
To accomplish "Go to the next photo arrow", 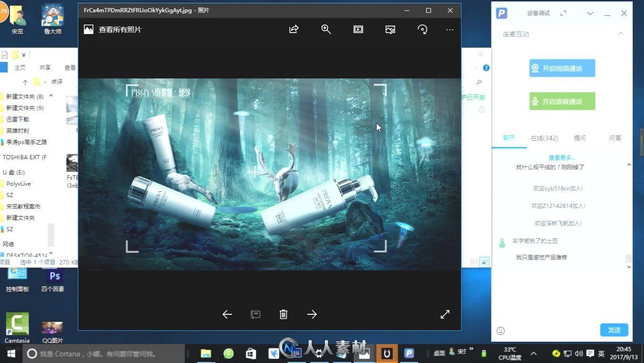I will (x=312, y=314).
